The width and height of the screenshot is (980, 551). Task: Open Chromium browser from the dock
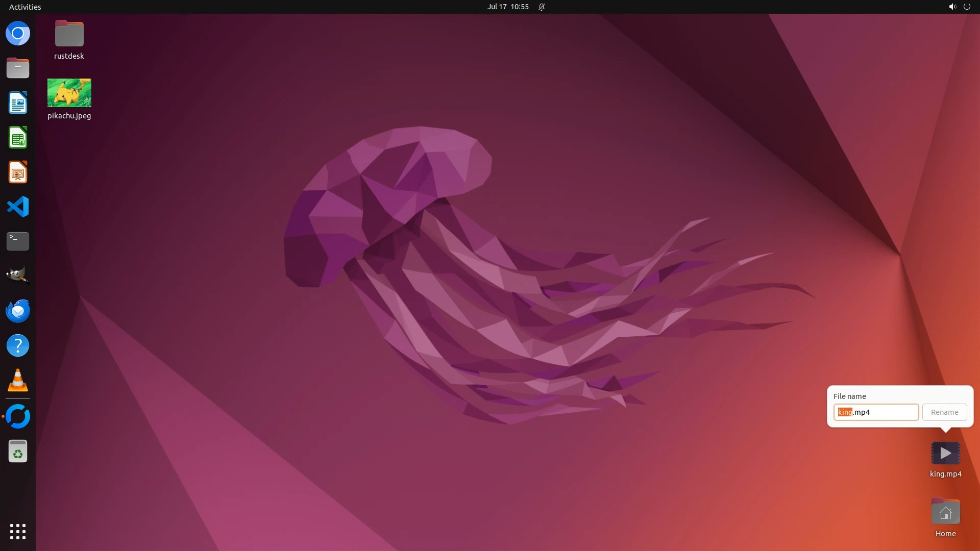pyautogui.click(x=18, y=34)
